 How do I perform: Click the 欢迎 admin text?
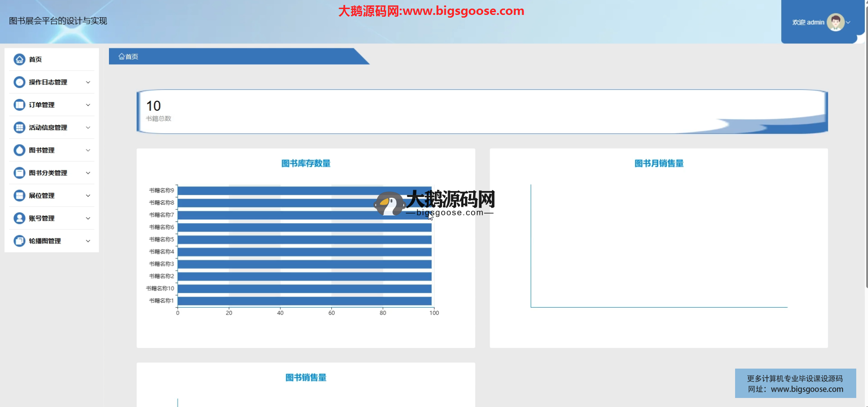pyautogui.click(x=808, y=22)
